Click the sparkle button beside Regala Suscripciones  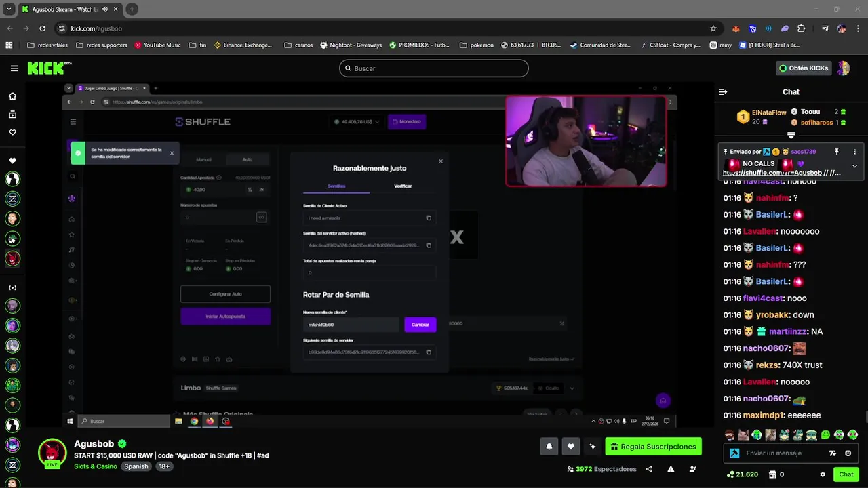[x=593, y=447]
